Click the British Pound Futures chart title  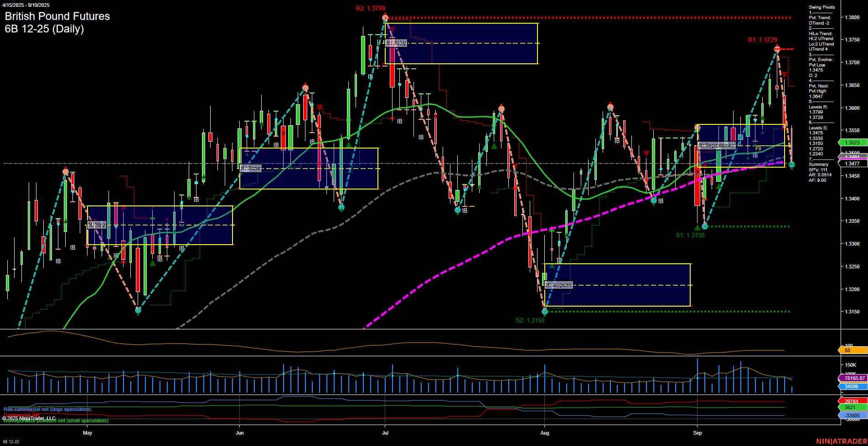click(57, 16)
